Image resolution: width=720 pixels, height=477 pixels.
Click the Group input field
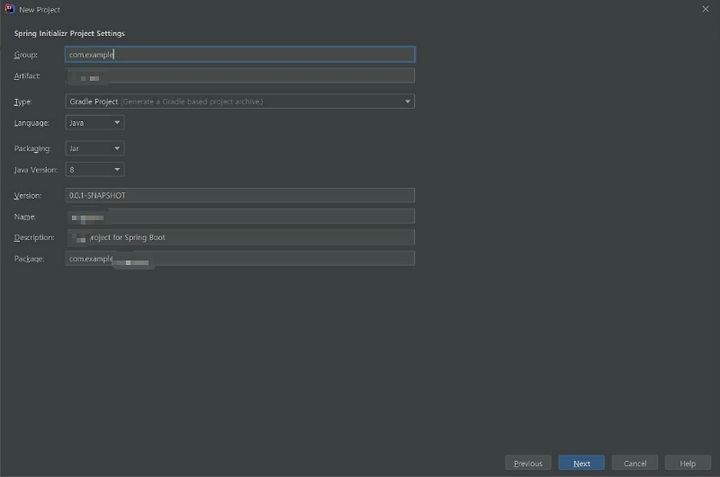coord(240,54)
